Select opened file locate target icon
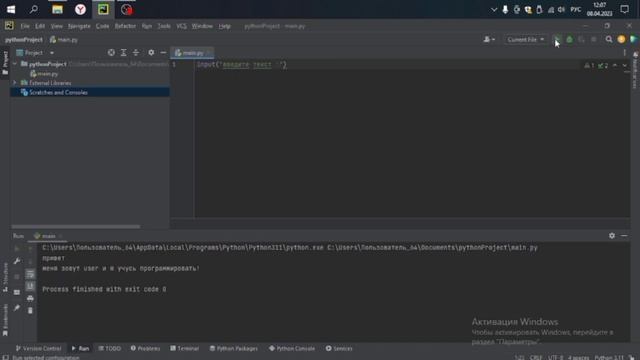 (x=111, y=53)
